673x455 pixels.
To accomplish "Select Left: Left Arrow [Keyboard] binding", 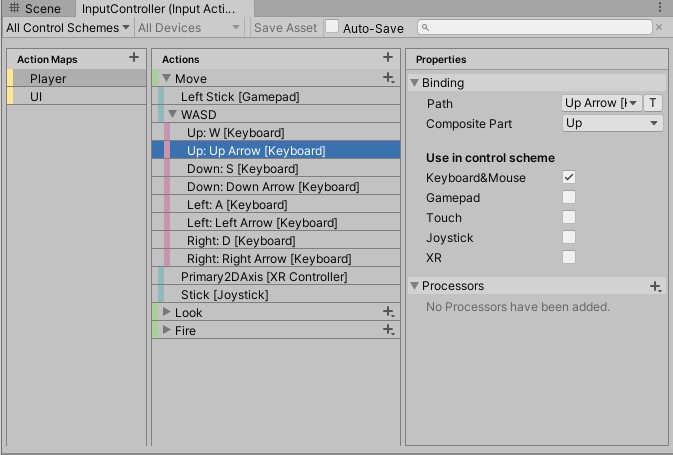I will [276, 223].
